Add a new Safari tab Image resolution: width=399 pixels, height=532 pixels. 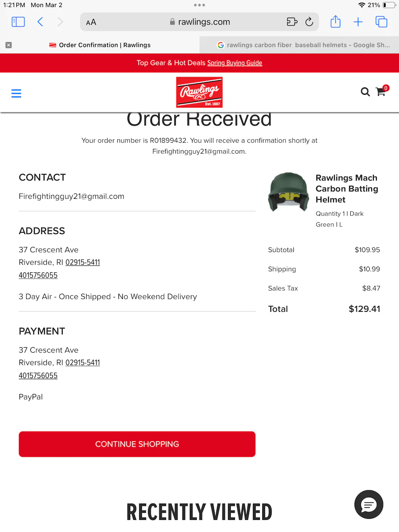tap(358, 22)
